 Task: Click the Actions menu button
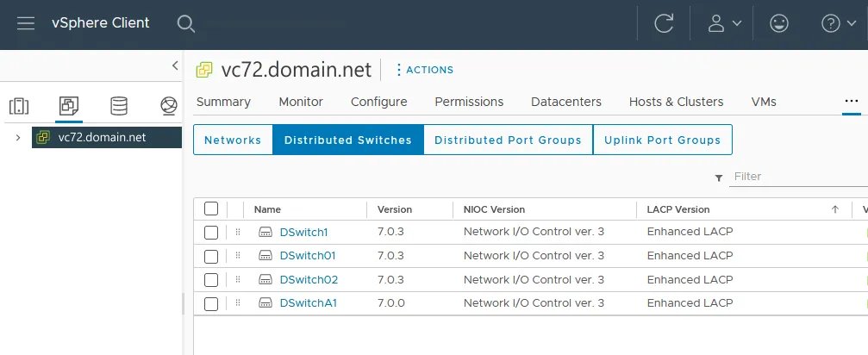click(423, 70)
